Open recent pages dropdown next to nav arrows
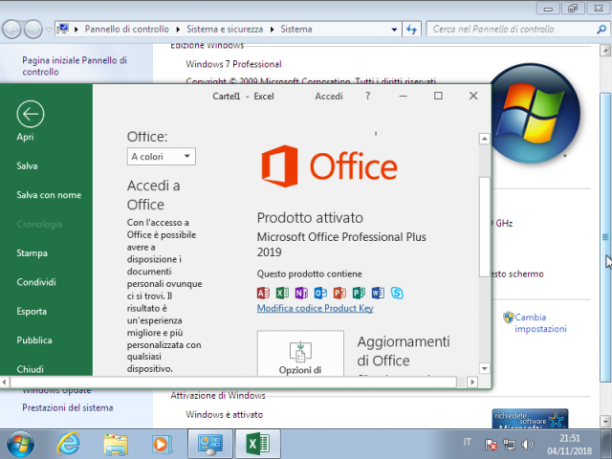Viewport: 612px width, 459px height. pos(48,29)
